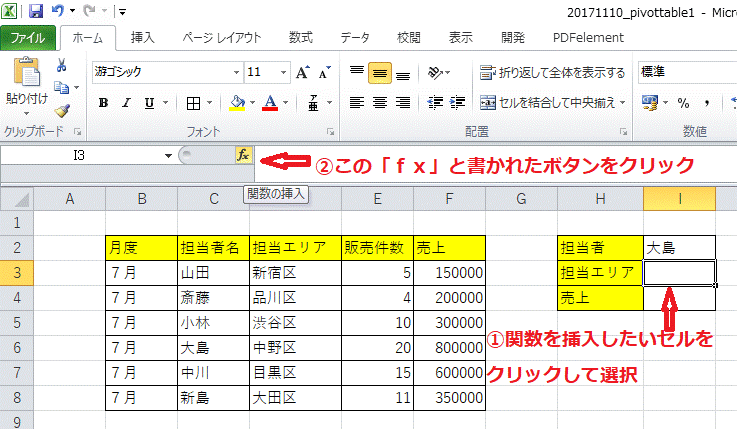The width and height of the screenshot is (737, 429).
Task: Open the ファイル tab
Action: pyautogui.click(x=28, y=38)
